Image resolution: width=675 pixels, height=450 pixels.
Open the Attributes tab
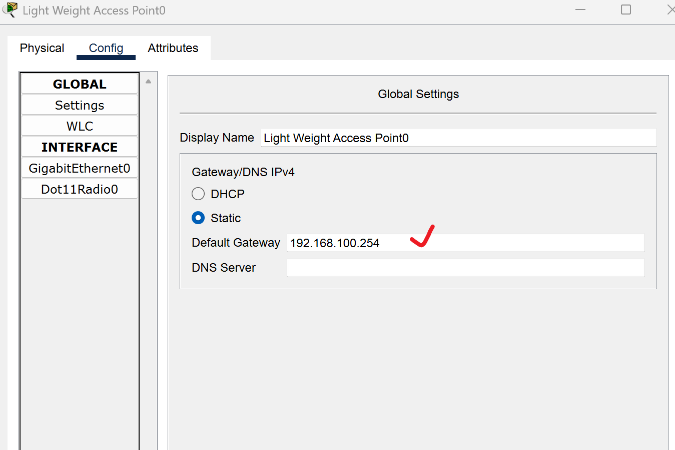[173, 48]
